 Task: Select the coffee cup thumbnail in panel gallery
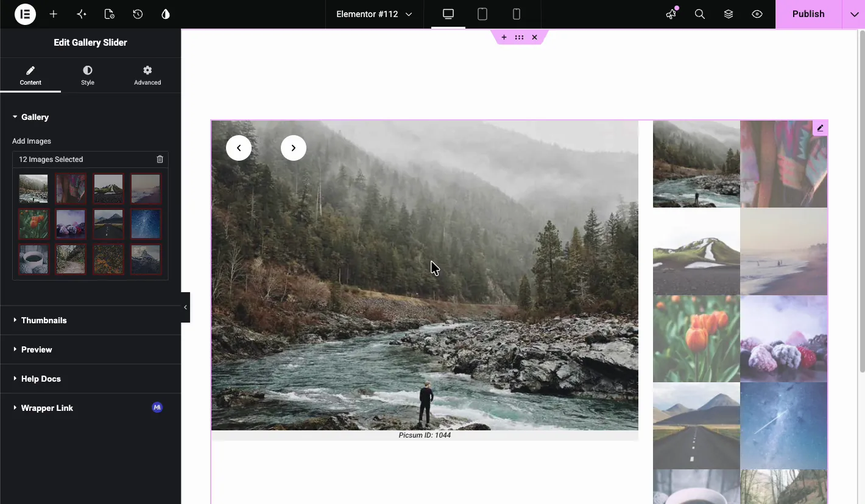tap(34, 259)
